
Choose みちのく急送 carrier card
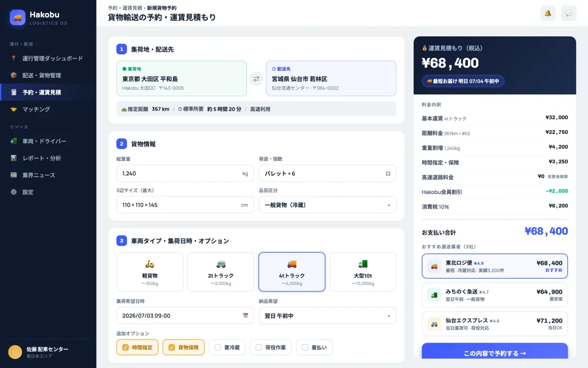495,295
